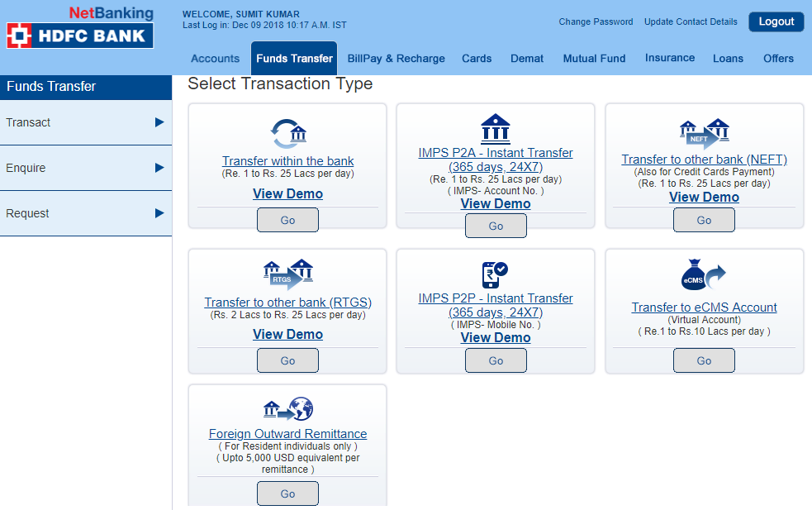This screenshot has width=812, height=510.
Task: Click the Transfer within the bank icon
Action: coord(288,134)
